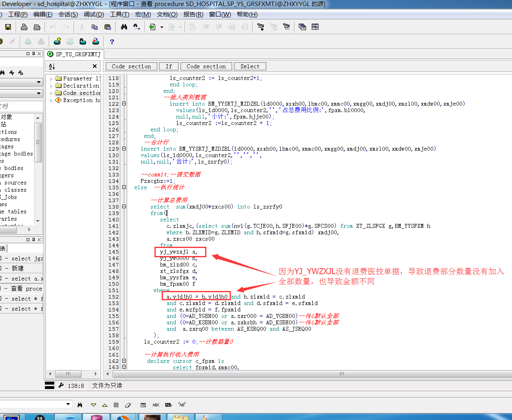Screen dimensions: 512x420
Task: Click the Save floppy disk icon
Action: click(x=8, y=27)
